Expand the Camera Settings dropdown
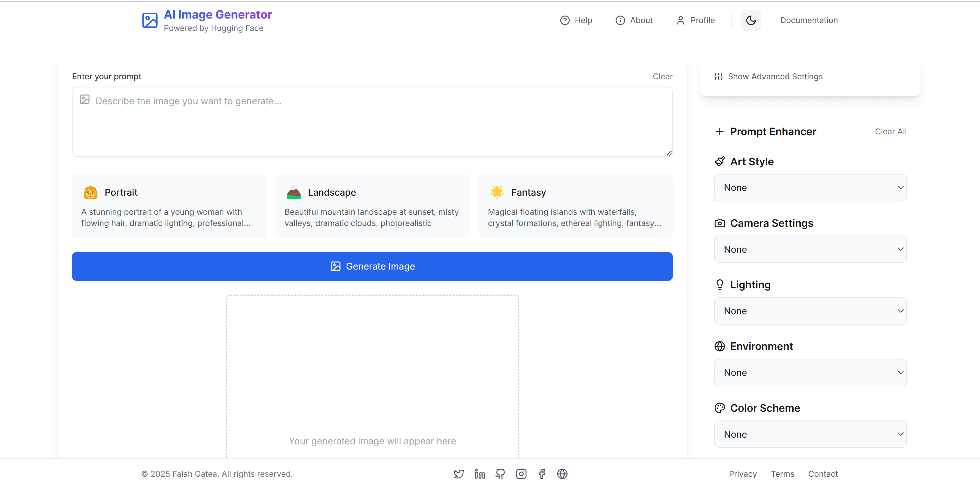 click(x=810, y=249)
